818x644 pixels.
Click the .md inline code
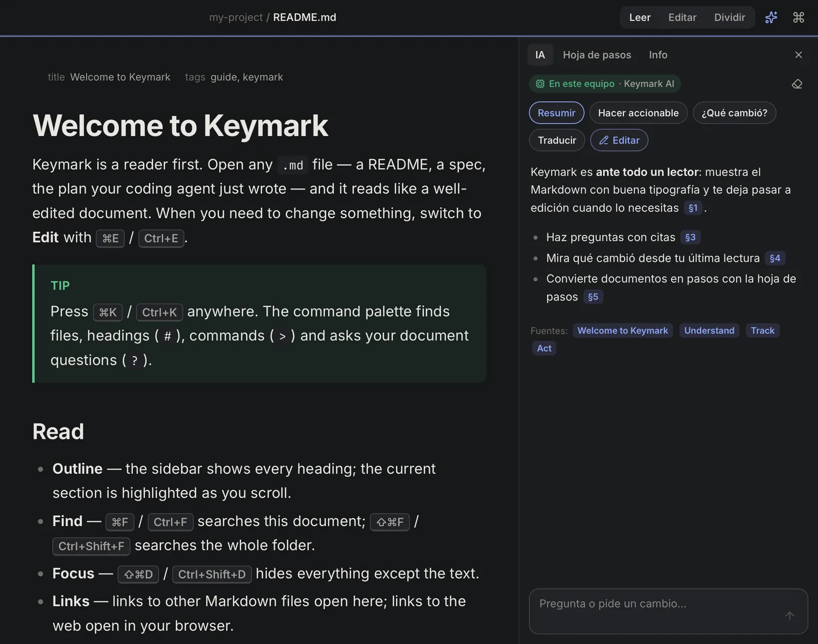pos(293,165)
